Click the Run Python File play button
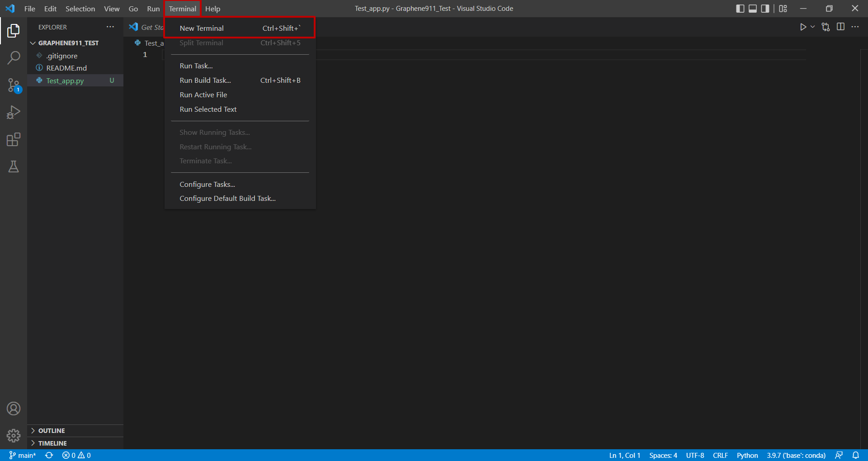868x461 pixels. tap(803, 27)
